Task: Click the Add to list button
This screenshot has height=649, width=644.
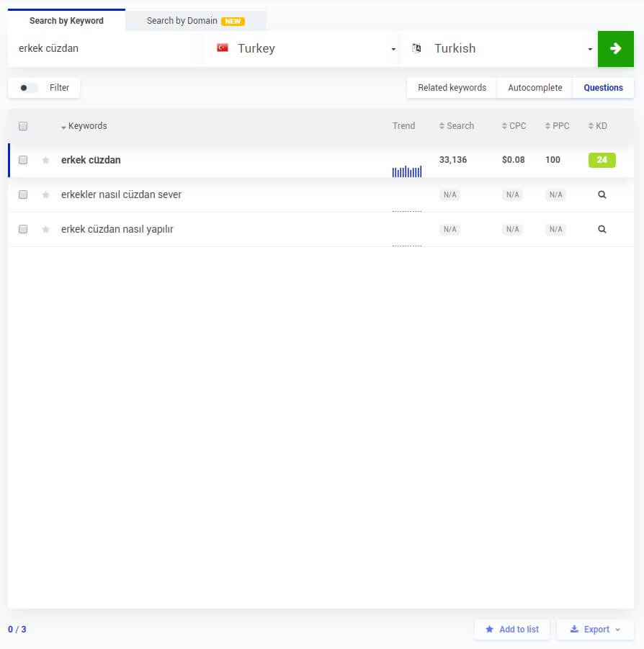Action: [x=512, y=629]
